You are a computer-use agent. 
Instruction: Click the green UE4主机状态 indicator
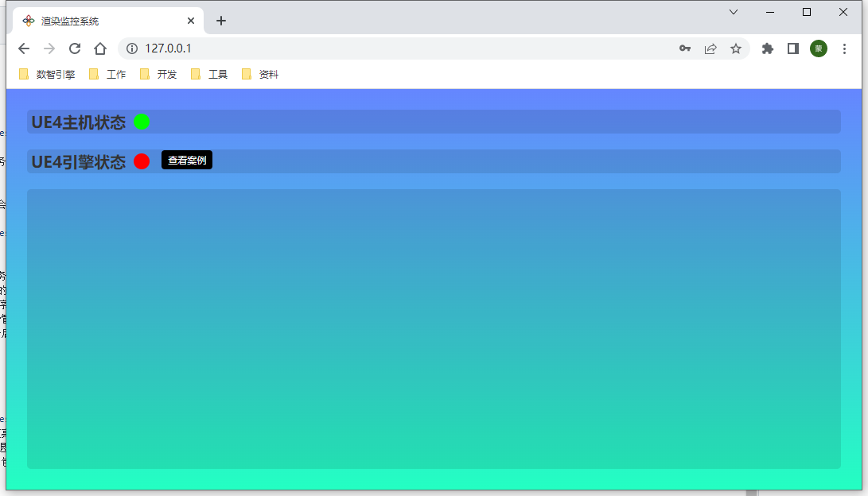tap(142, 122)
